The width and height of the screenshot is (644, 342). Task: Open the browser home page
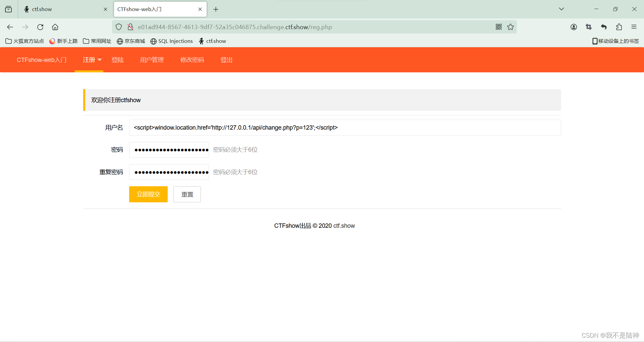click(x=55, y=27)
